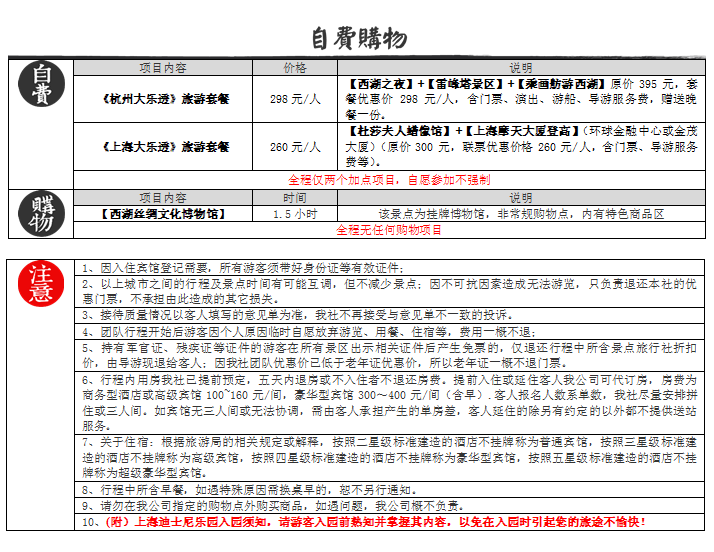Click the black round 購物 badge
This screenshot has height=552, width=714.
(x=41, y=213)
